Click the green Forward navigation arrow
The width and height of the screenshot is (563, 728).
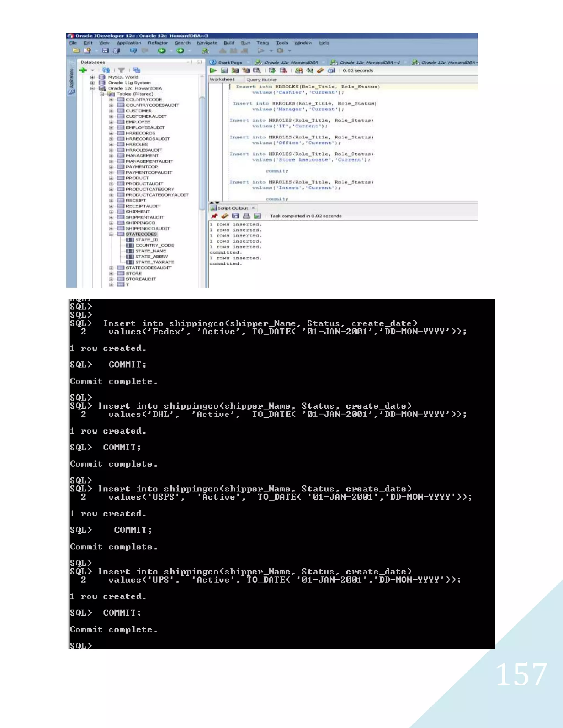[180, 51]
